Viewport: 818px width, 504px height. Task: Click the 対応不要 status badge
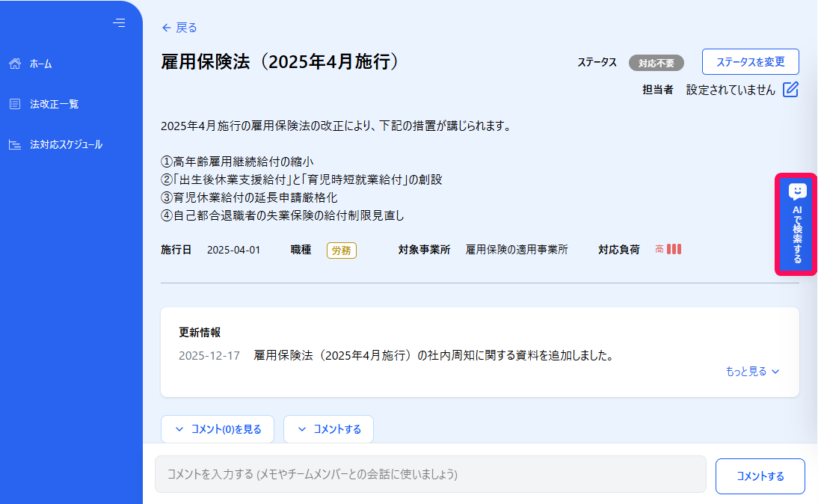pos(656,63)
